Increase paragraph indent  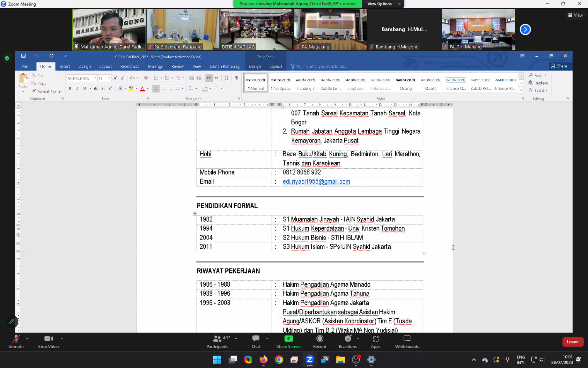click(199, 78)
